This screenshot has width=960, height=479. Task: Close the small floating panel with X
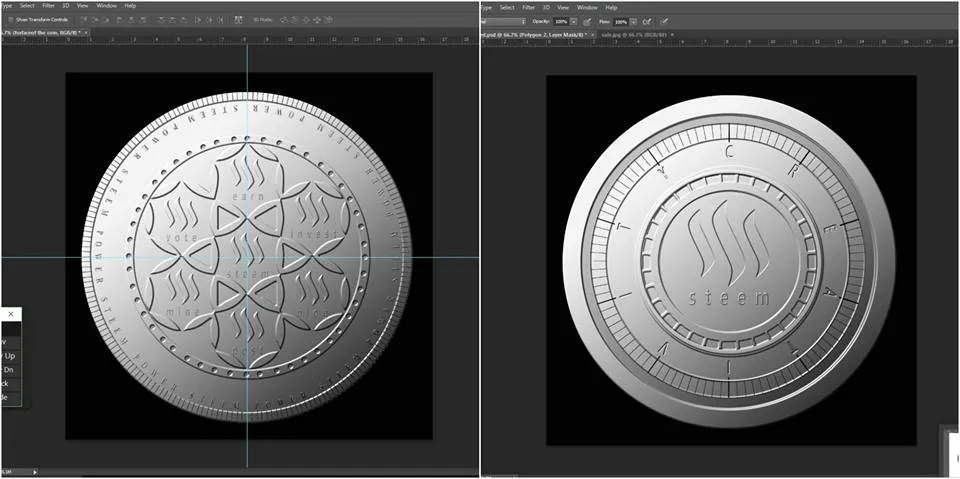[x=10, y=314]
